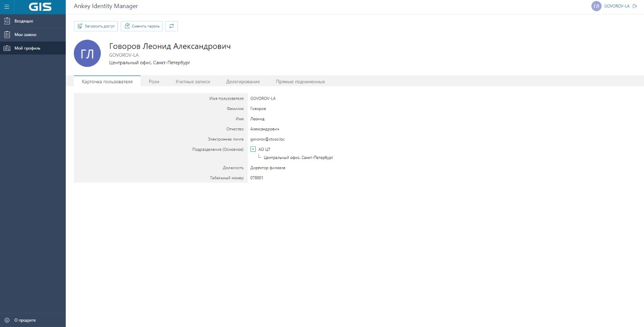Click the Ankey Identity Manager title

[x=106, y=6]
